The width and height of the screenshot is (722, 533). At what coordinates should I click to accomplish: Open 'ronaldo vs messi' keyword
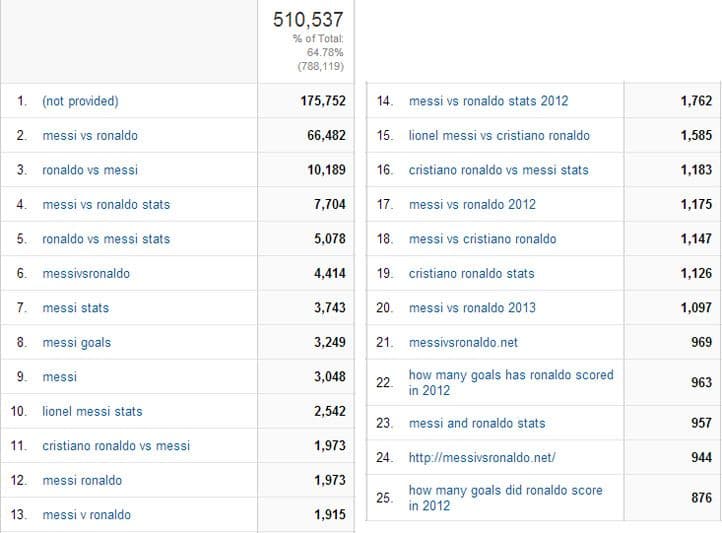90,170
